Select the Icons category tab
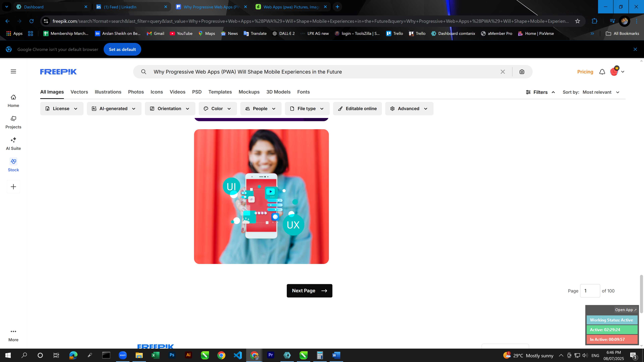The width and height of the screenshot is (644, 362). click(157, 92)
